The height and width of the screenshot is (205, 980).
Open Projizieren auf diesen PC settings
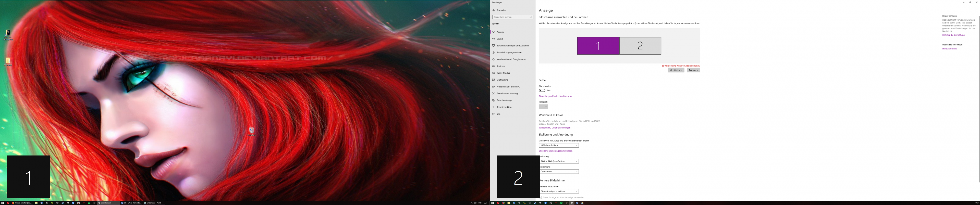pos(512,87)
